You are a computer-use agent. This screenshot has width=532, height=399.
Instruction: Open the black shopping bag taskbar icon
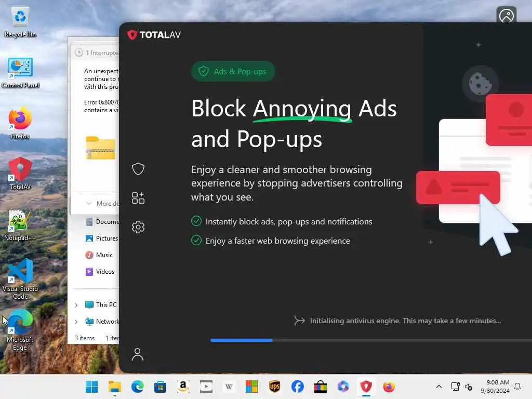point(320,387)
